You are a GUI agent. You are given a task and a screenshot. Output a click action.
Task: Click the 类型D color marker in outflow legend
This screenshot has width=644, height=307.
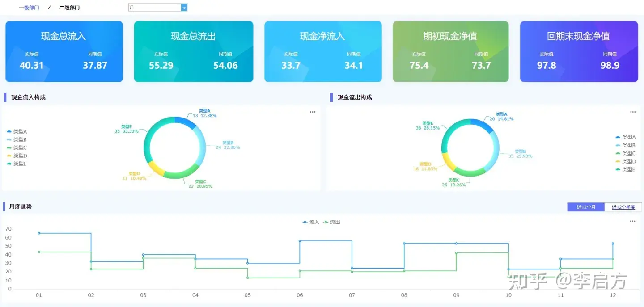pos(617,161)
